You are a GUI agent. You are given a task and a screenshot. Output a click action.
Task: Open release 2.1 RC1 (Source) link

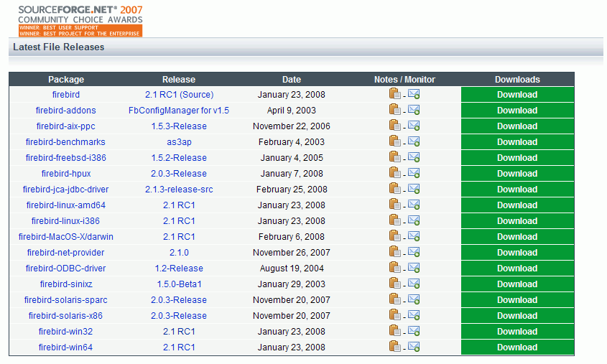(180, 94)
